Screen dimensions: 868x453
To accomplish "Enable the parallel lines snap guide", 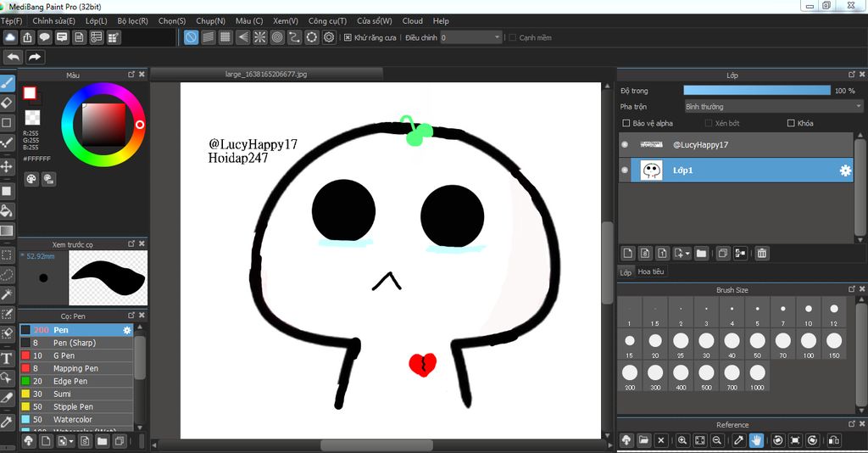I will click(x=209, y=37).
